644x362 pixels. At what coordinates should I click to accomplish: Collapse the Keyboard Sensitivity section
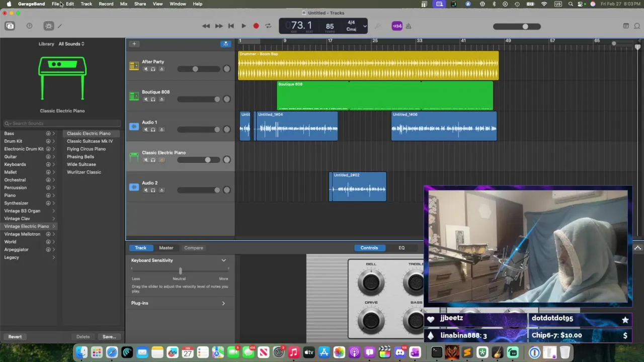[x=223, y=260]
